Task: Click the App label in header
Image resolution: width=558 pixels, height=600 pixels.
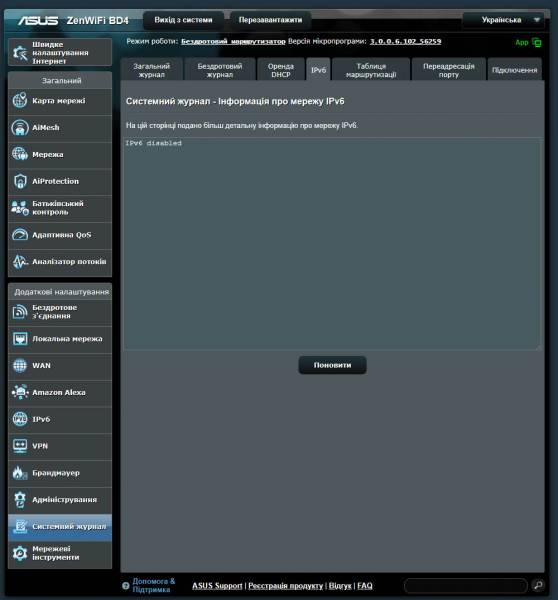Action: (522, 42)
